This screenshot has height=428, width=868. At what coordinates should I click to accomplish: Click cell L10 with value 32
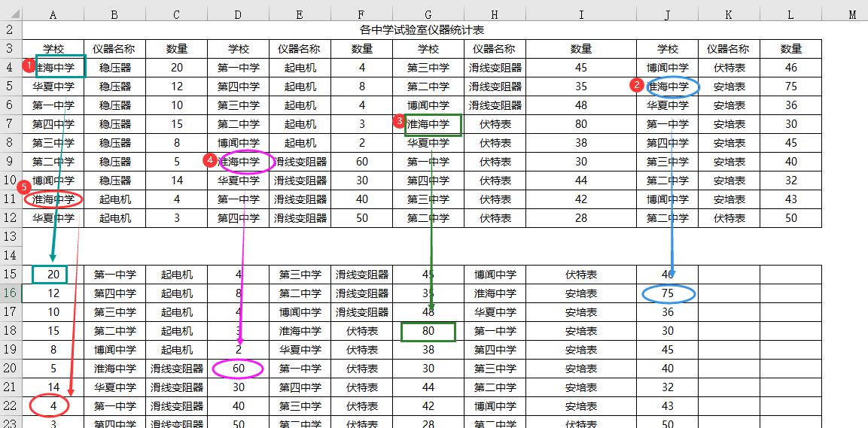tap(790, 181)
